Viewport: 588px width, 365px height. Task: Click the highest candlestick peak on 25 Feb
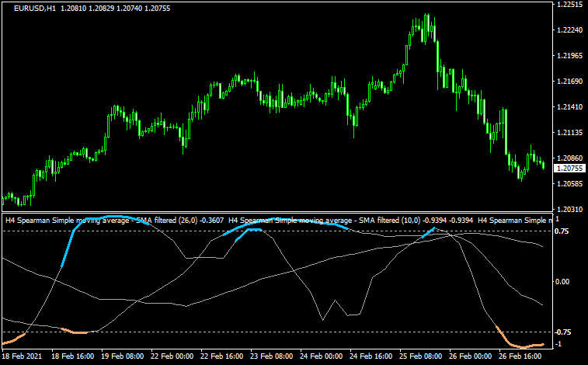[x=426, y=16]
